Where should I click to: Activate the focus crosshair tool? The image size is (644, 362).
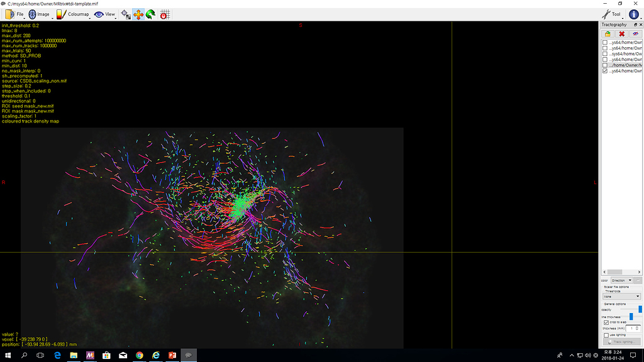[125, 14]
